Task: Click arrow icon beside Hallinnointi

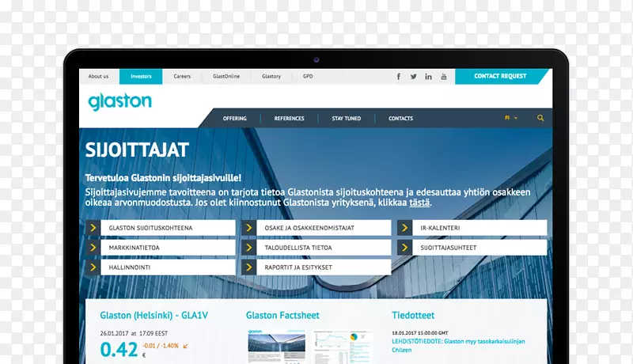Action: click(x=93, y=267)
